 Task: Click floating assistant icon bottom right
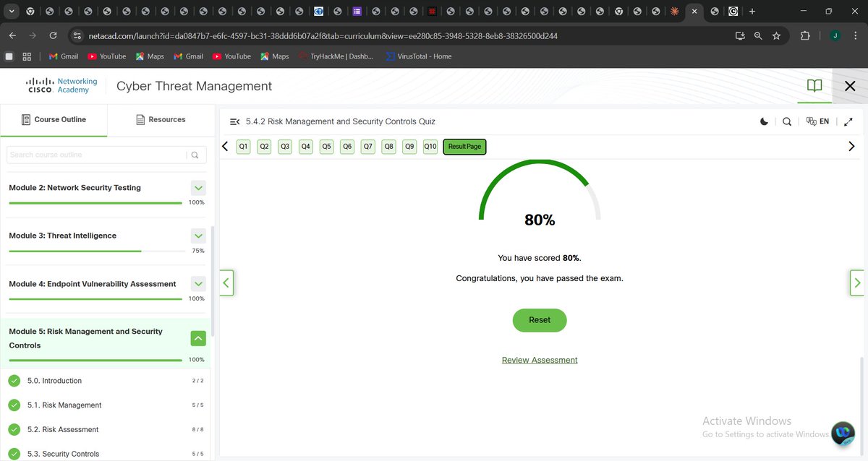point(843,433)
